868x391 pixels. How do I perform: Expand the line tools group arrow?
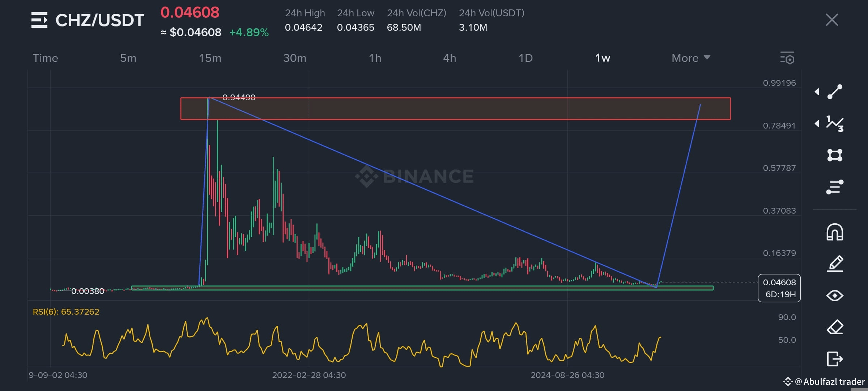[817, 92]
